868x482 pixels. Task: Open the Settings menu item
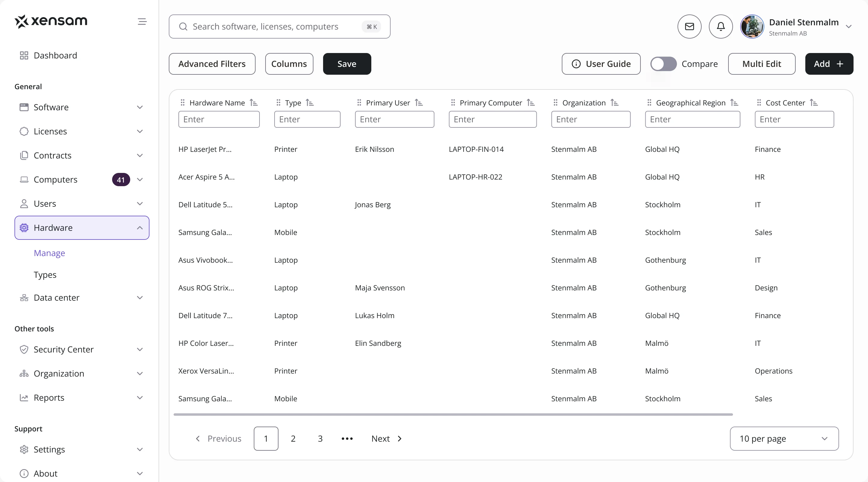point(82,449)
